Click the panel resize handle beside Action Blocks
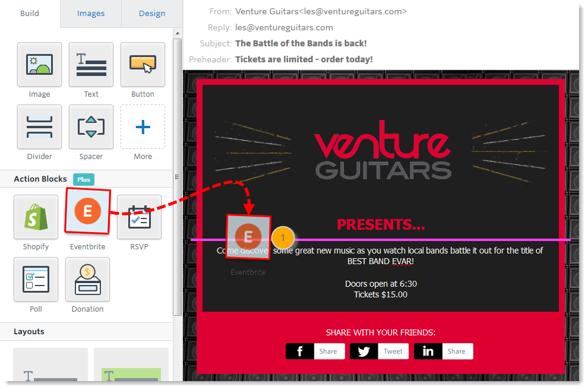Image resolution: width=588 pixels, height=390 pixels. 177,177
